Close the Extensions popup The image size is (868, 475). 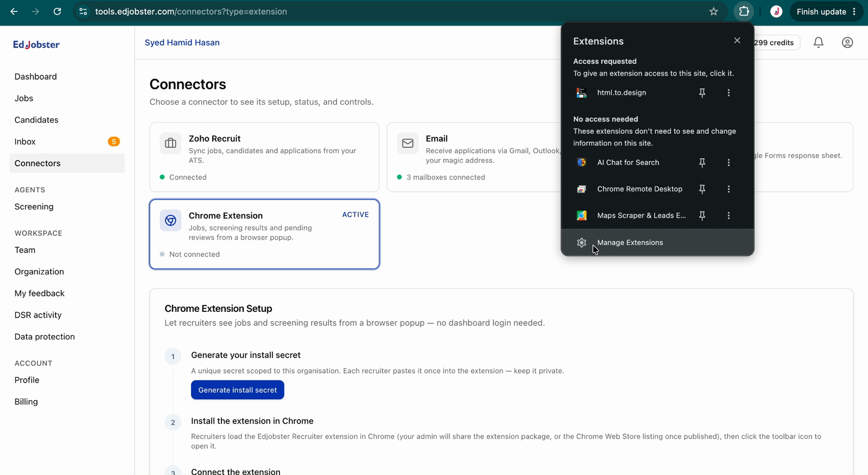tap(737, 41)
